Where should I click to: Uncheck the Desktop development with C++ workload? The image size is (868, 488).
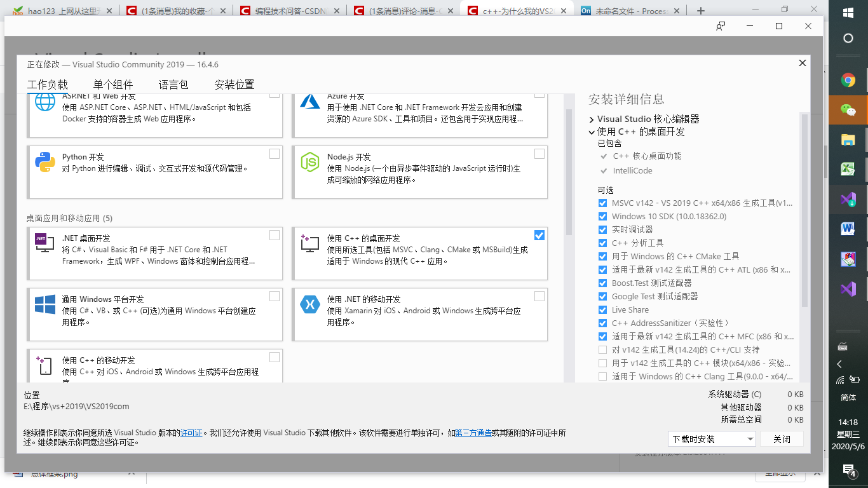tap(539, 235)
